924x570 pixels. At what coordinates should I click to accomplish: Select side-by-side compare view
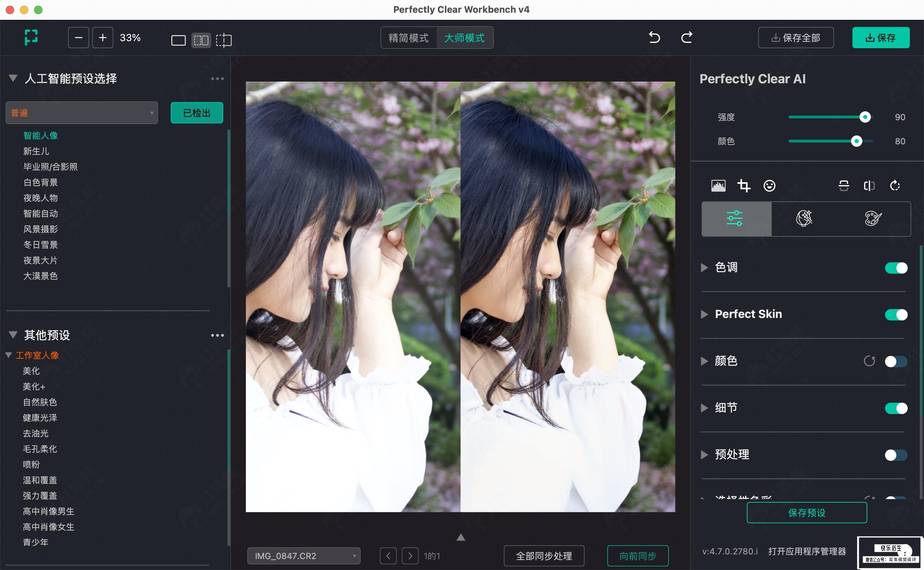pos(201,40)
